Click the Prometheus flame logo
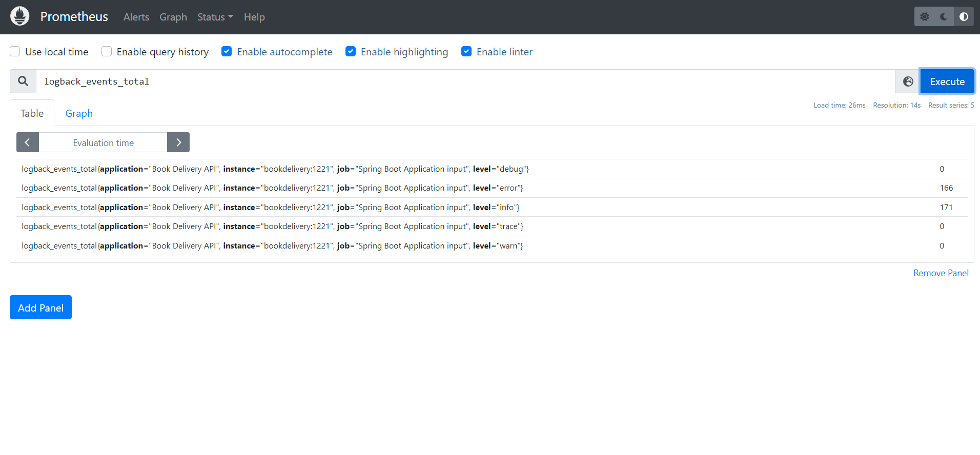This screenshot has width=980, height=455. 19,16
